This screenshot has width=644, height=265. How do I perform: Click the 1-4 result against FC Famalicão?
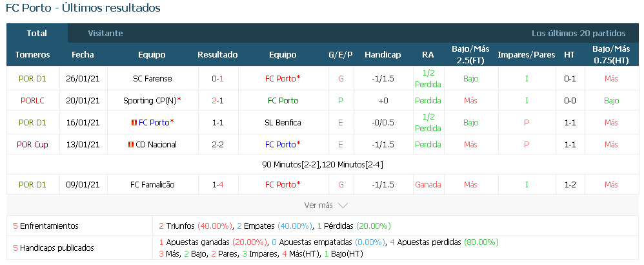coord(217,185)
